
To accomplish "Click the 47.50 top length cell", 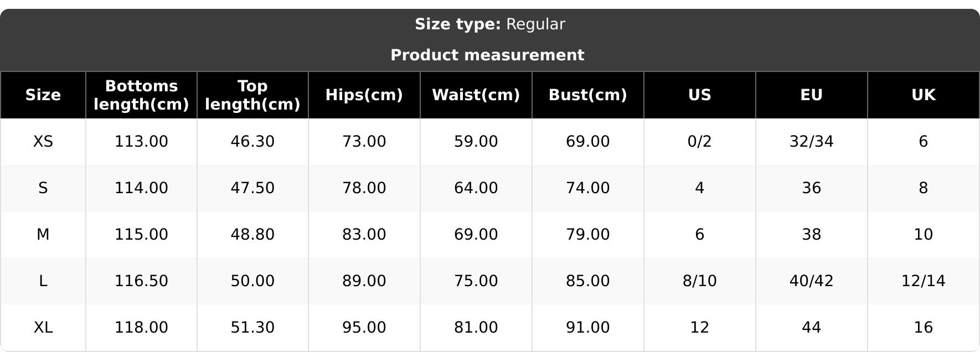I will (252, 188).
